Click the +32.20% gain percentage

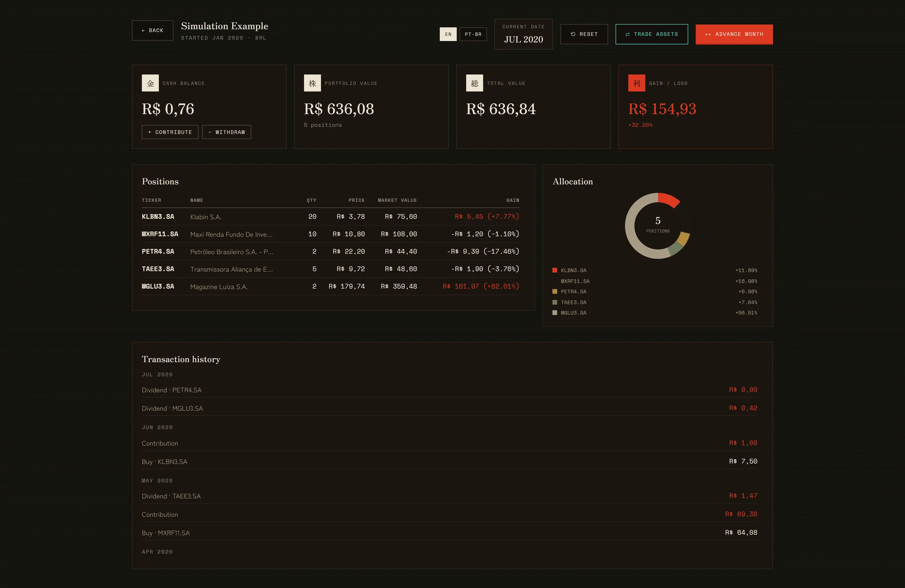pos(640,125)
